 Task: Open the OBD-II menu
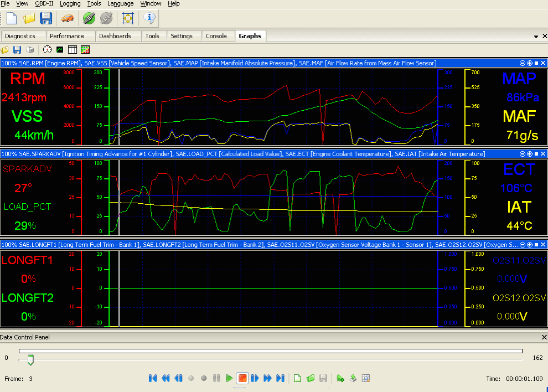pos(44,3)
